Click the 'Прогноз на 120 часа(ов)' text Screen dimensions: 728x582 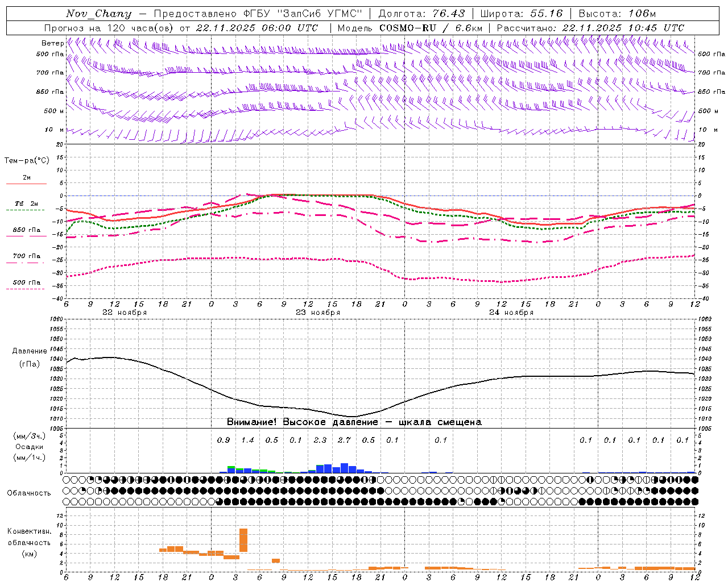coord(109,28)
